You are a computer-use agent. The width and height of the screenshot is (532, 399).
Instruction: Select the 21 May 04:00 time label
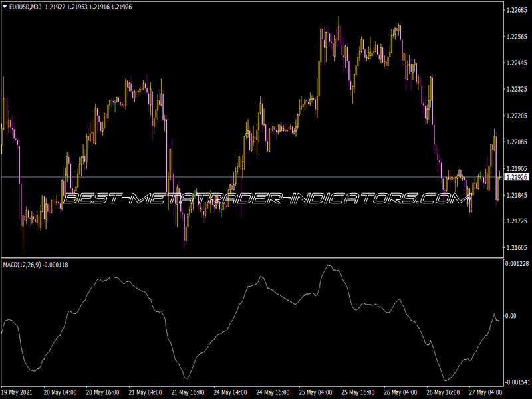[x=145, y=392]
